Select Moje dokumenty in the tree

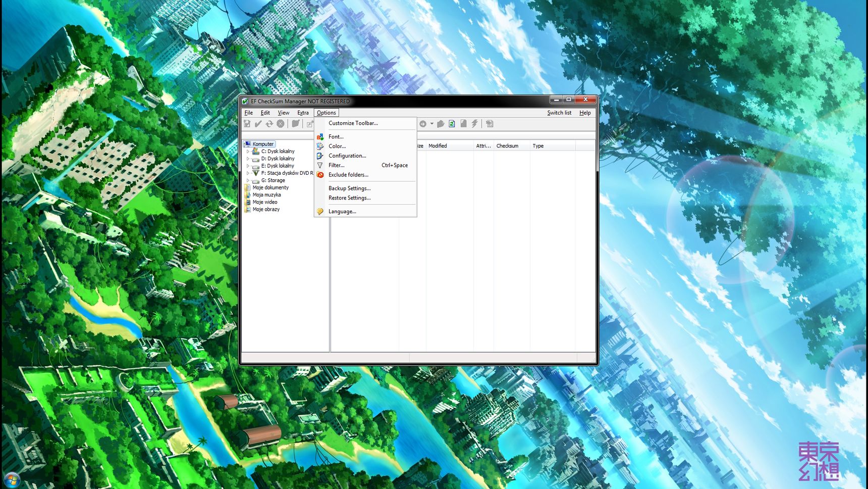270,187
